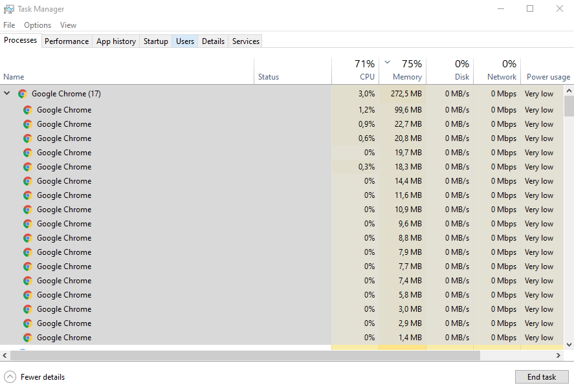Collapse to Fewer details view
The image size is (574, 392).
pyautogui.click(x=34, y=377)
